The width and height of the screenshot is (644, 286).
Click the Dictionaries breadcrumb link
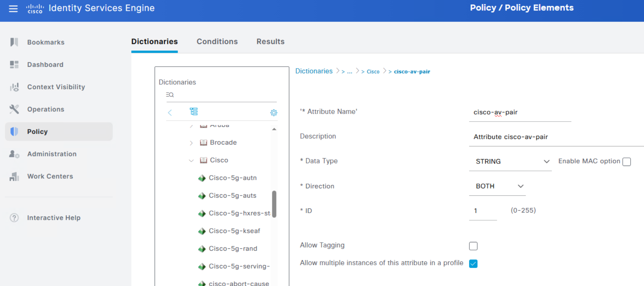click(x=314, y=71)
